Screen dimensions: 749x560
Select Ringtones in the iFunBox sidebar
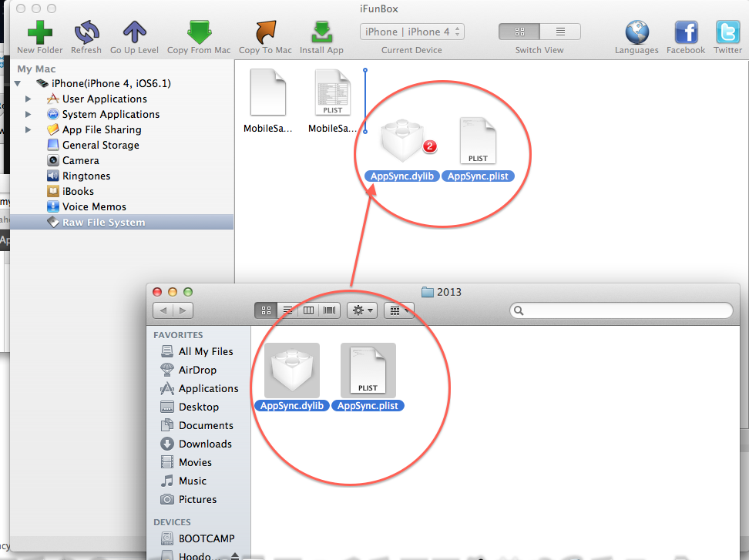click(x=86, y=176)
